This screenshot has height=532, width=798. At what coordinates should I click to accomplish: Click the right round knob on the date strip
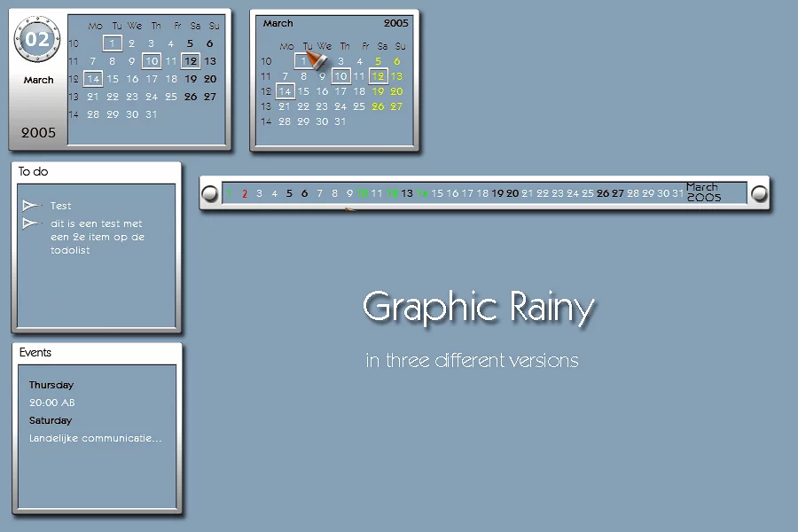[760, 193]
